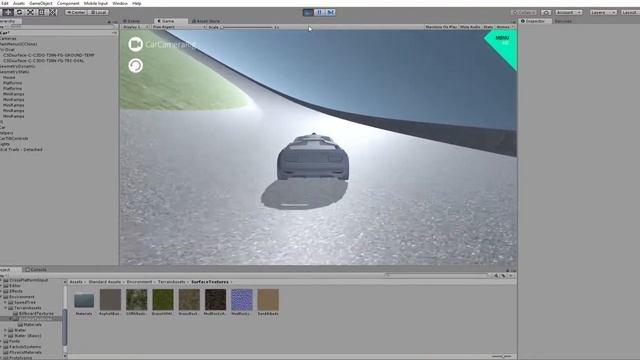Select GeometryStatic in the Hierarchy
Screen dimensions: 640x360
click(x=15, y=71)
